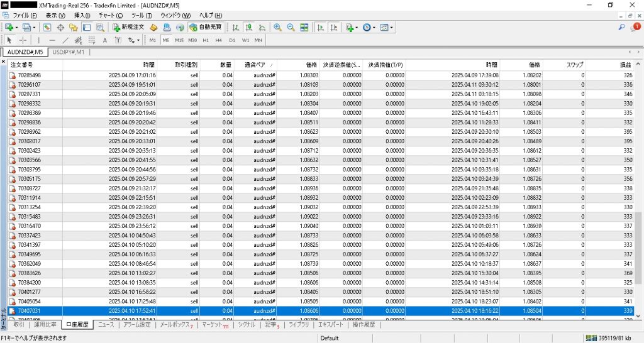The height and width of the screenshot is (343, 644).
Task: Open the チャート (Chart) menu
Action: pyautogui.click(x=110, y=15)
